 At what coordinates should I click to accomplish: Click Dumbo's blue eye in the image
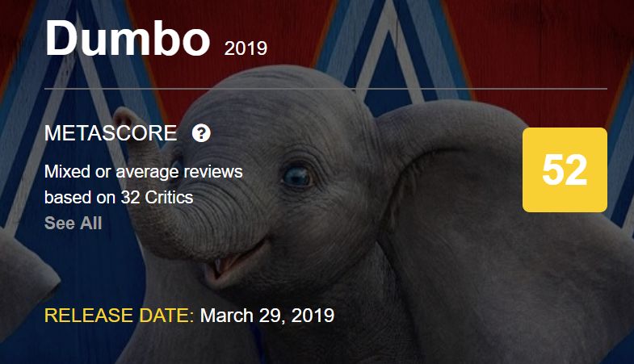pos(297,177)
